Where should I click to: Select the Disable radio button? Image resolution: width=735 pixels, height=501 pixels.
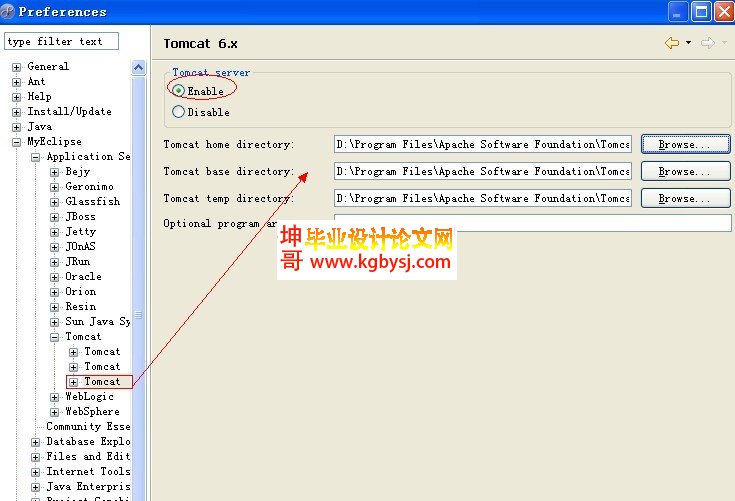coord(178,112)
